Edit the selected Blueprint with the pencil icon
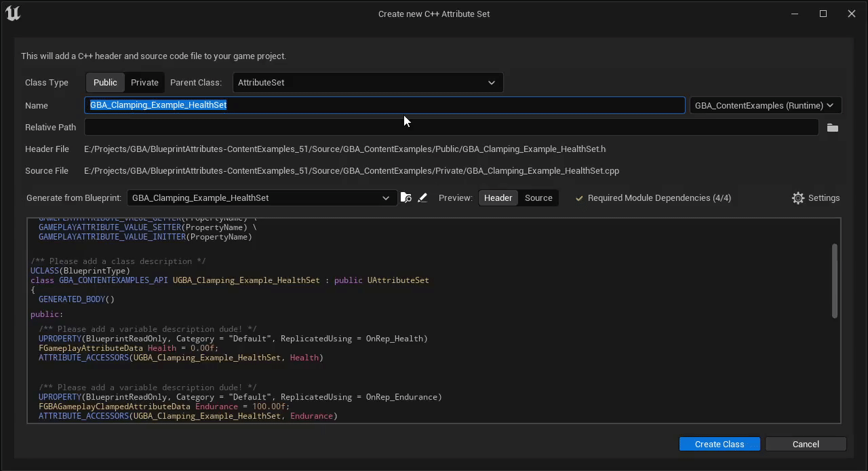Screen dimensions: 868x471 (422, 197)
